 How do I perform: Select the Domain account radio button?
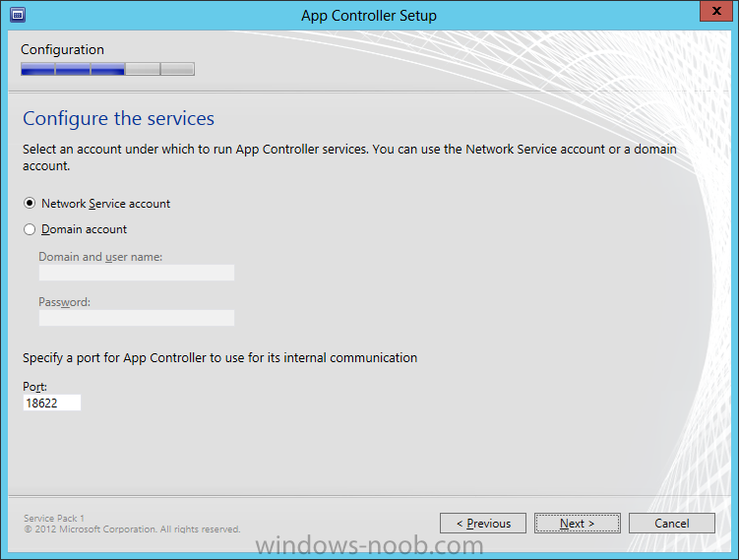click(x=30, y=229)
